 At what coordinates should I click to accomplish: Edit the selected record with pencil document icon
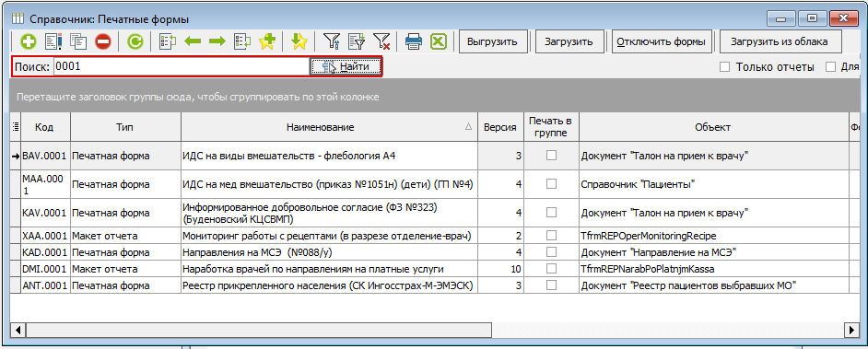(x=53, y=41)
